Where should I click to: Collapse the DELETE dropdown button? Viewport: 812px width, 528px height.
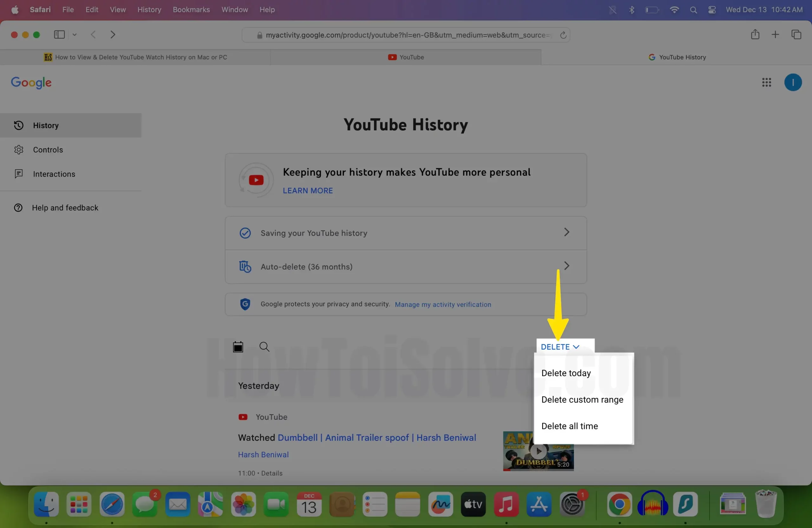[560, 347]
